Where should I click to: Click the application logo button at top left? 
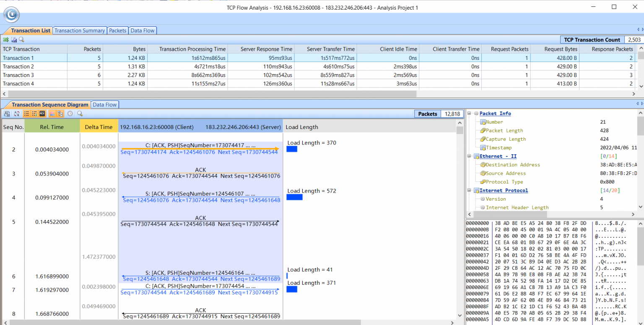[11, 15]
